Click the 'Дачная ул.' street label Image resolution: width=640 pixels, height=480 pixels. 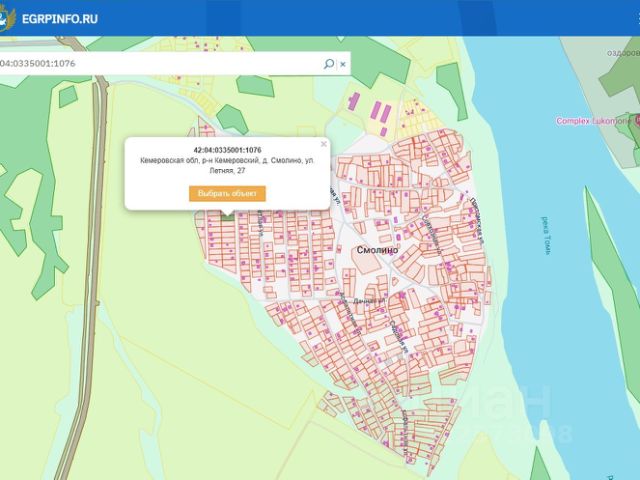pyautogui.click(x=369, y=301)
